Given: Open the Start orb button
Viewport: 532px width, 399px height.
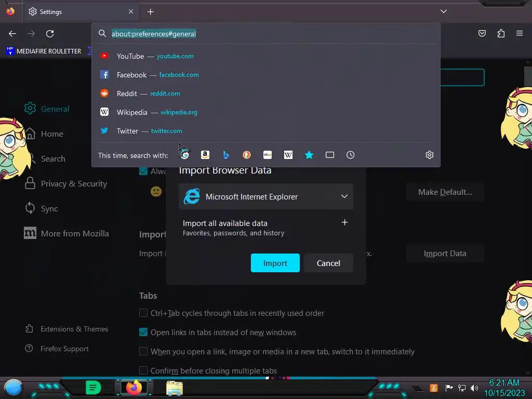Looking at the screenshot, I should pyautogui.click(x=13, y=388).
